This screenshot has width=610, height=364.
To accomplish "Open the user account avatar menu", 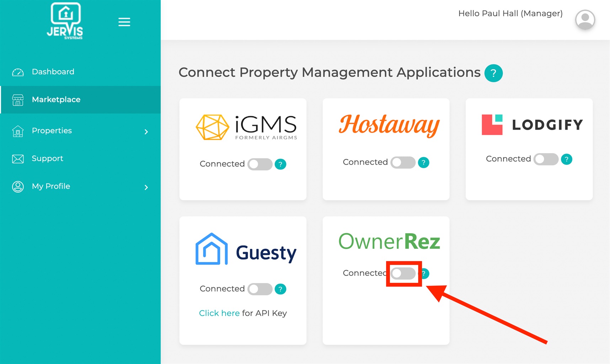I will tap(584, 20).
